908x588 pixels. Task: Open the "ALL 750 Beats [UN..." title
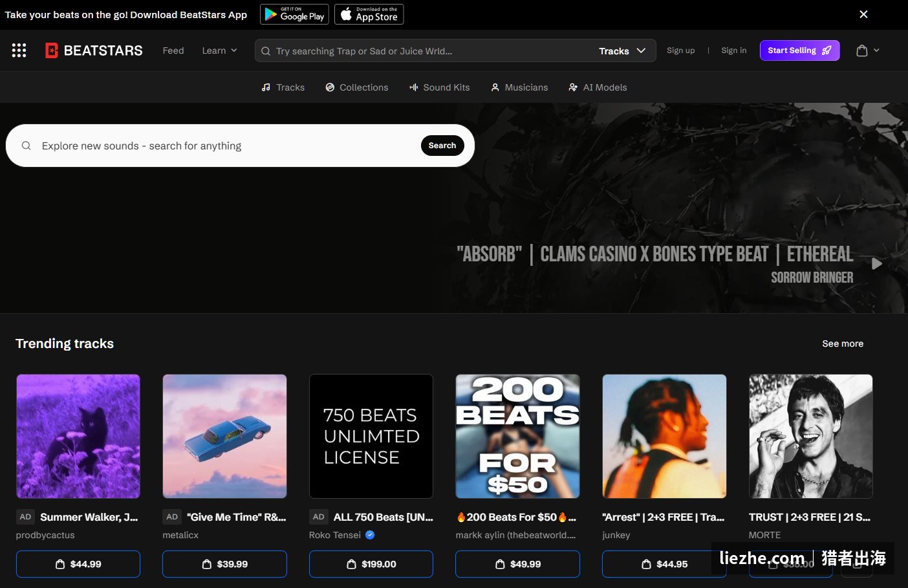tap(384, 517)
